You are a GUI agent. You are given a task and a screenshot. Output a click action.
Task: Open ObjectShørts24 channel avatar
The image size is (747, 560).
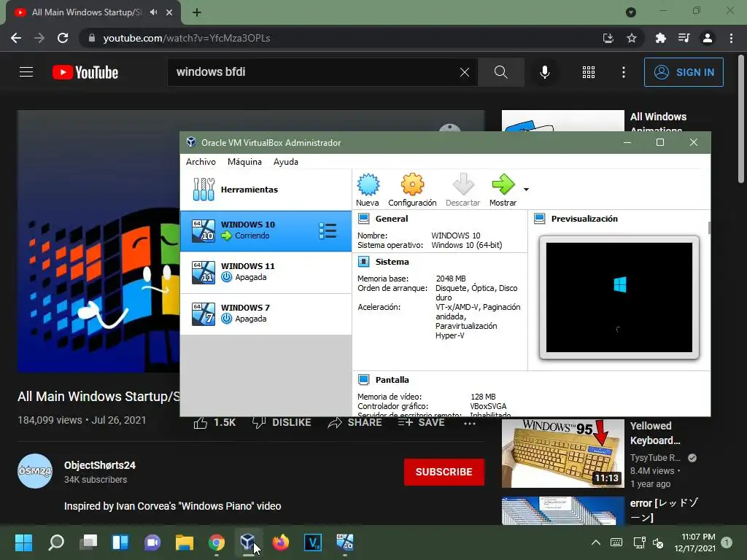point(35,471)
